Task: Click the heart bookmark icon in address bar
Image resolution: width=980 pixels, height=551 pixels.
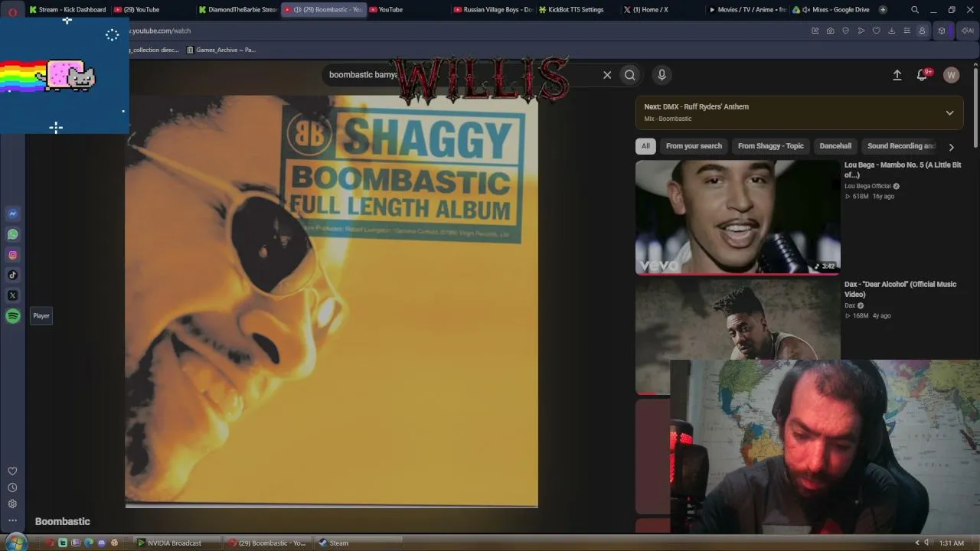Action: tap(876, 31)
